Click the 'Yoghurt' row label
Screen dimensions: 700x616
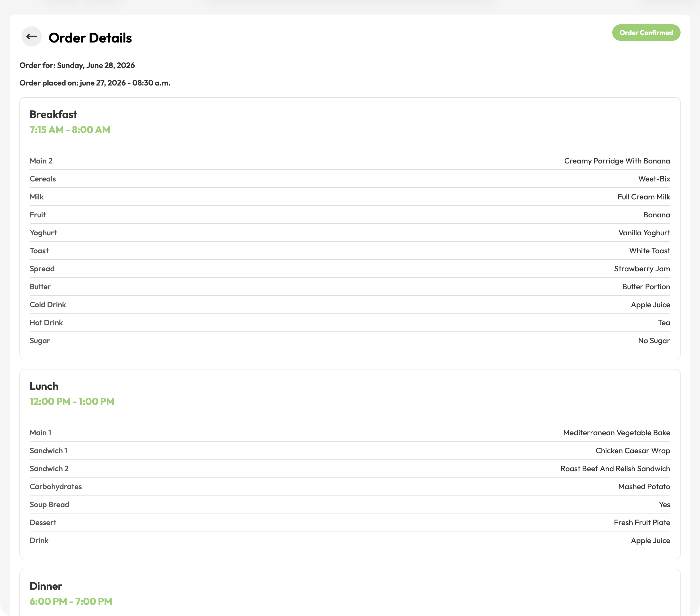coord(43,233)
